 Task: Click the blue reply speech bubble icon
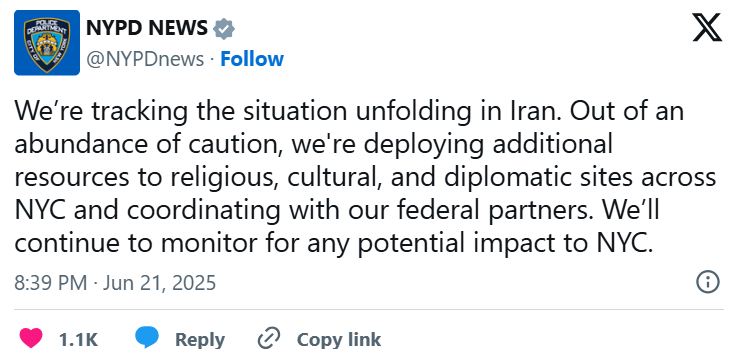point(147,338)
